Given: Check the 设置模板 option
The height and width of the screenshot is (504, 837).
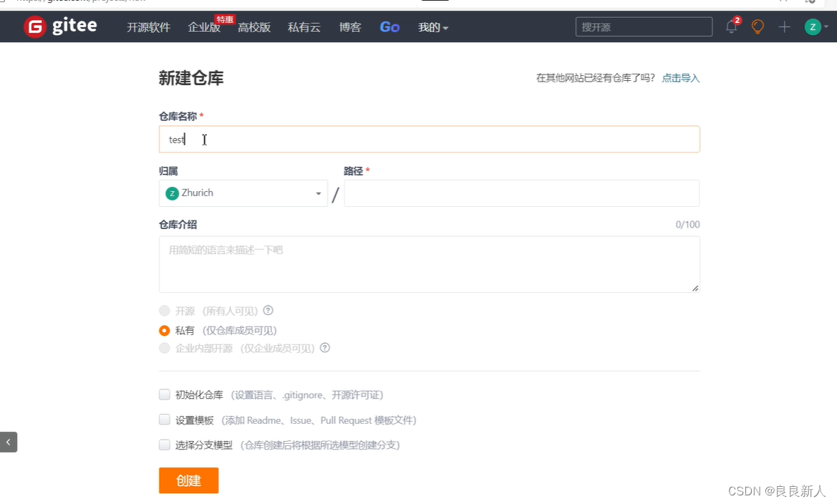Looking at the screenshot, I should click(x=164, y=420).
